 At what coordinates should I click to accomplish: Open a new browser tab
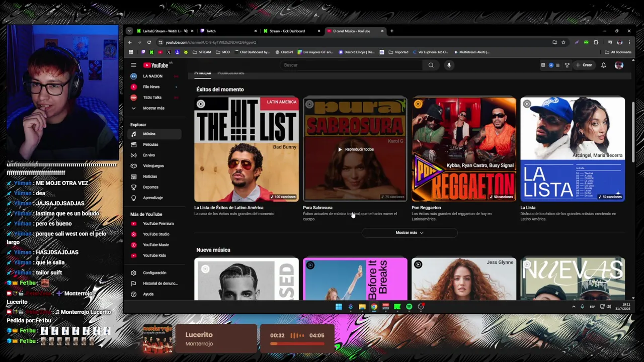[392, 31]
